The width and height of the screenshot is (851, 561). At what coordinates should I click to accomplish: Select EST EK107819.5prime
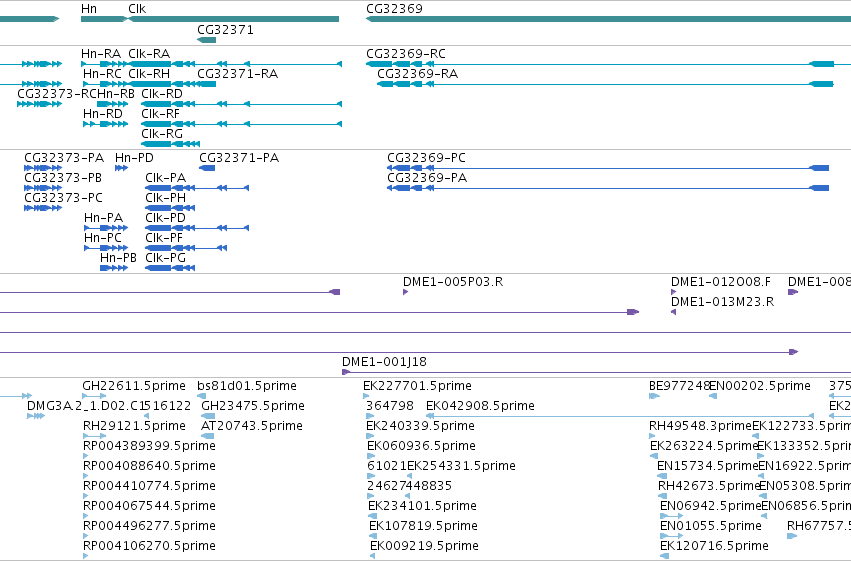point(423,527)
